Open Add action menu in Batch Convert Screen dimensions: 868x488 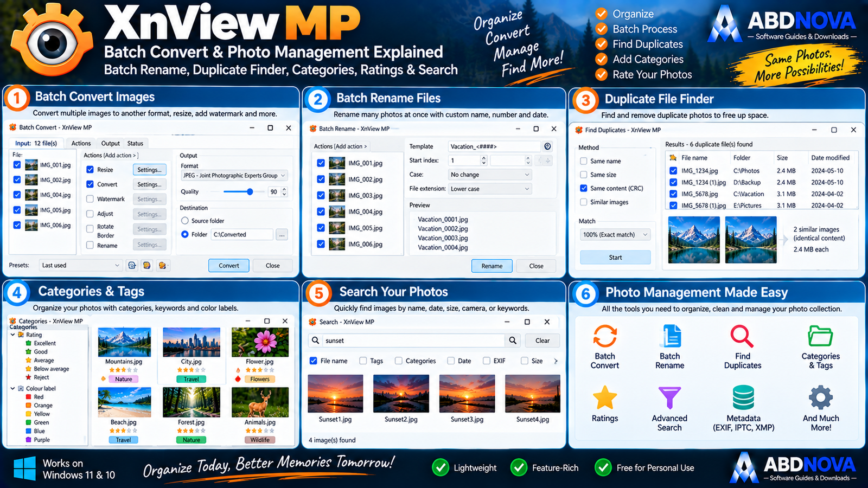pos(111,155)
